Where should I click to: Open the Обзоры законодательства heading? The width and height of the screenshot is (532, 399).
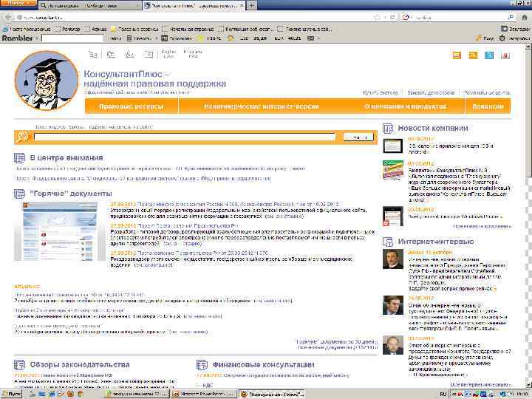pyautogui.click(x=80, y=365)
